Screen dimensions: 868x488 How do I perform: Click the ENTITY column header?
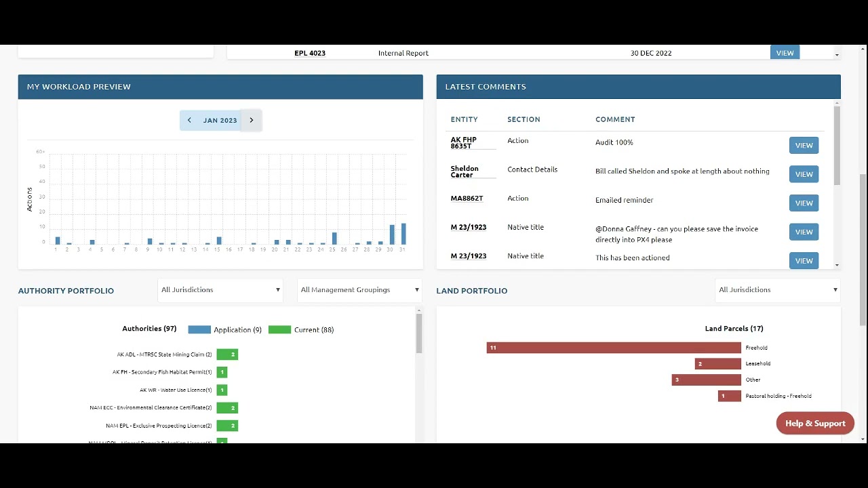[x=465, y=119]
